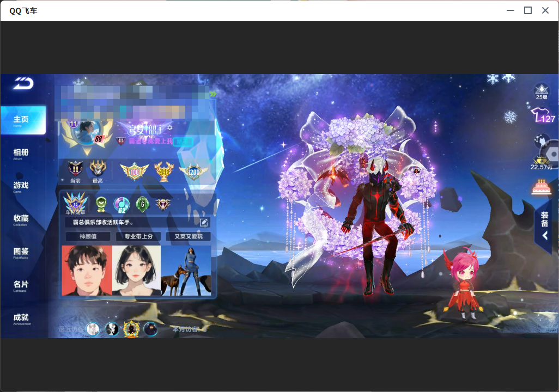Switch to the 游戏 Game tab

(x=21, y=186)
